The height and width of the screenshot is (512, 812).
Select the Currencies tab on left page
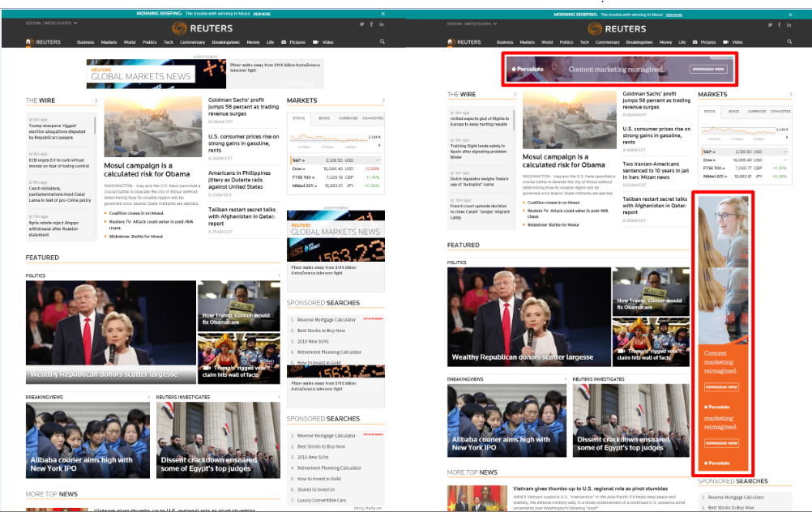348,118
